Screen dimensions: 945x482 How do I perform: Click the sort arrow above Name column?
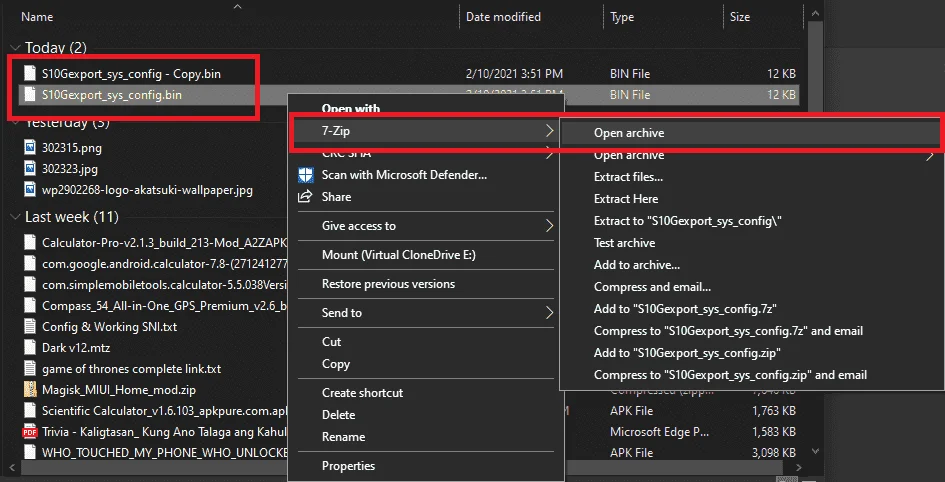pyautogui.click(x=237, y=7)
